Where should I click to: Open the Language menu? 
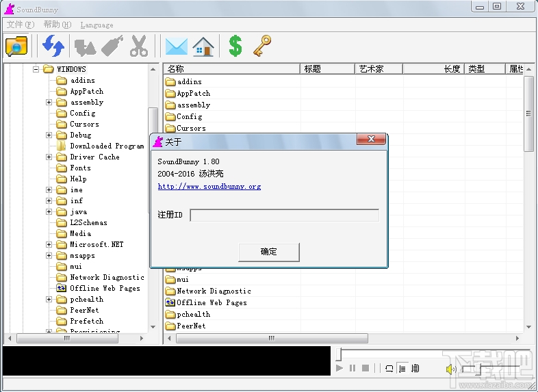(97, 25)
